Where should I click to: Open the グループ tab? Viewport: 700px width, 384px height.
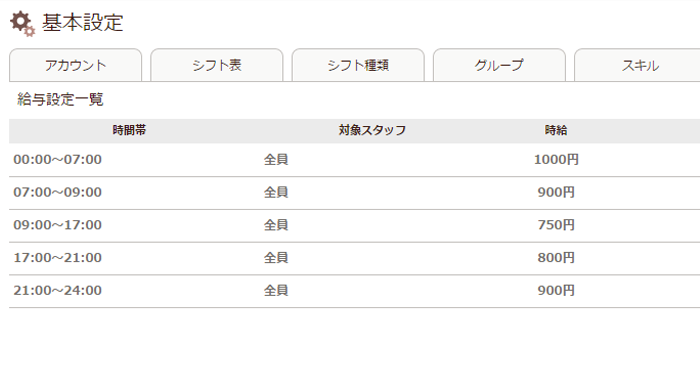(x=499, y=65)
